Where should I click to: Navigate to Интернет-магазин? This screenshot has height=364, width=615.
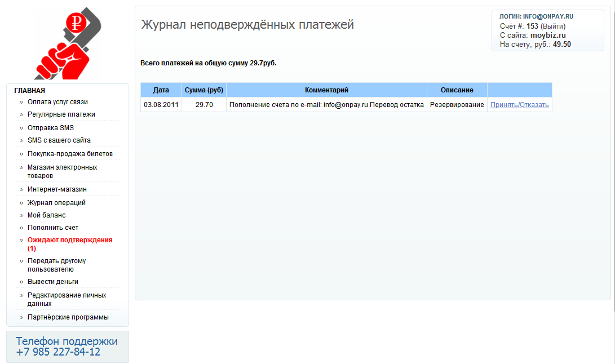click(57, 189)
